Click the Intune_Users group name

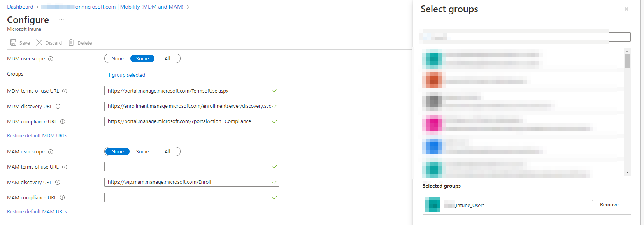click(x=464, y=205)
